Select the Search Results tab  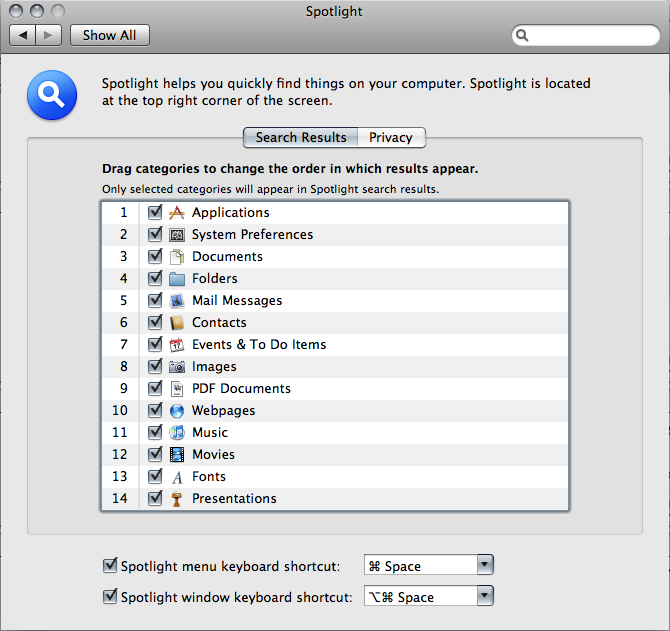click(300, 138)
